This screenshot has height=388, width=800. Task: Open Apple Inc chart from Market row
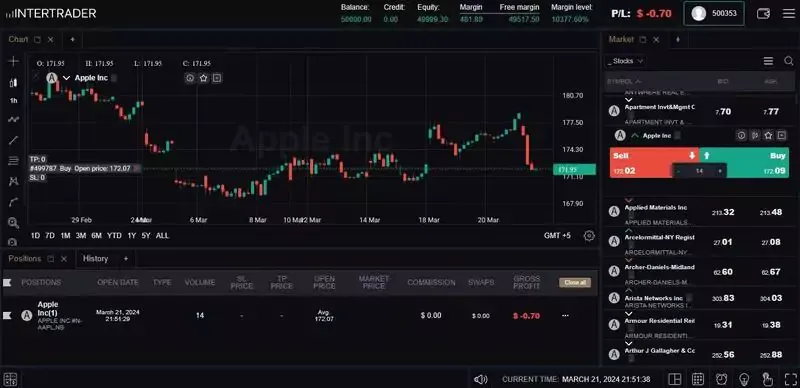(x=755, y=136)
